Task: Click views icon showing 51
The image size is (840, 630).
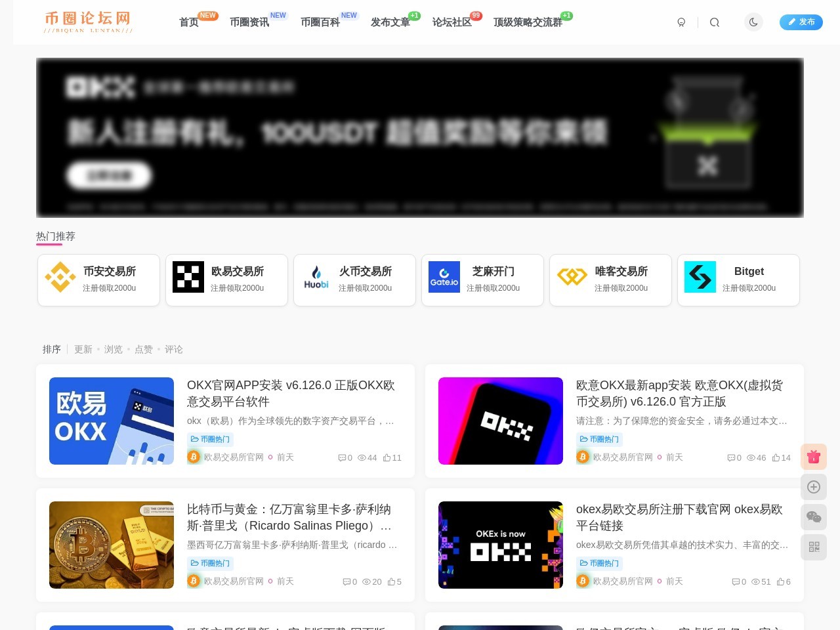Action: (x=756, y=581)
